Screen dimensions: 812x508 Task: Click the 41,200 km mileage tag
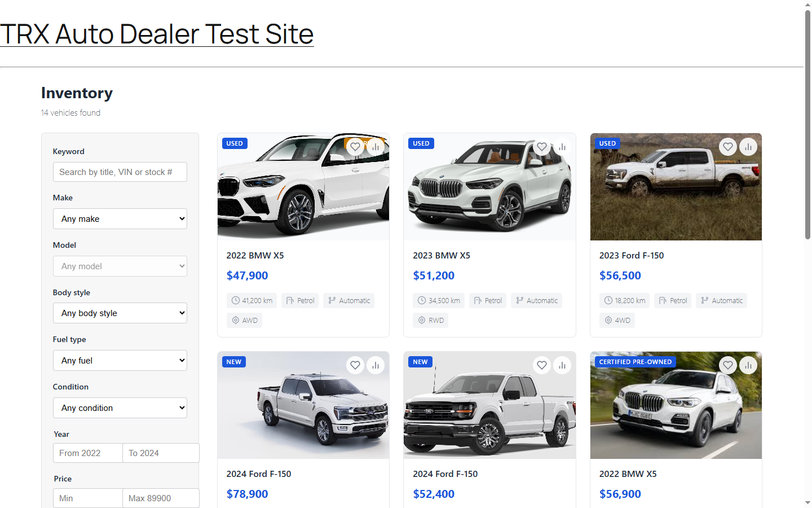coord(252,301)
